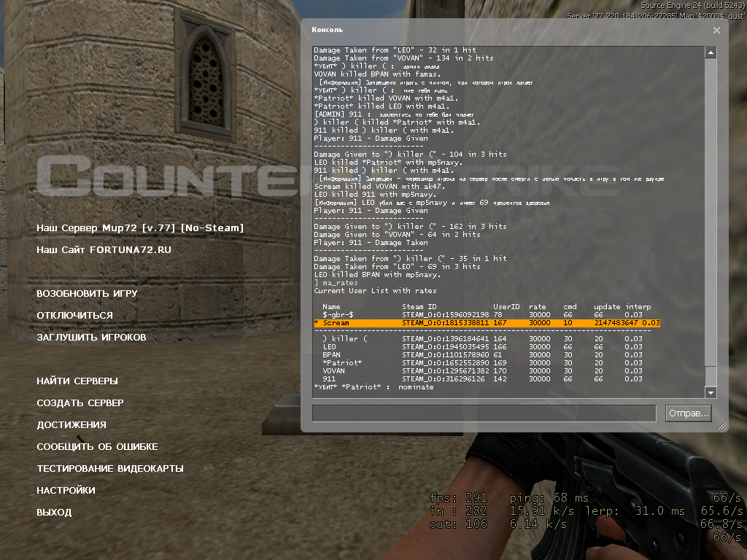Click Steam ID STEAM_0:0:1396184641

[446, 338]
